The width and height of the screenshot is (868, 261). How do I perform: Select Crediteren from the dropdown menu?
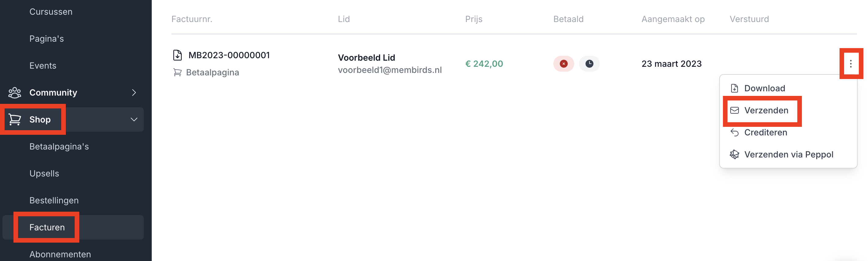pyautogui.click(x=765, y=133)
